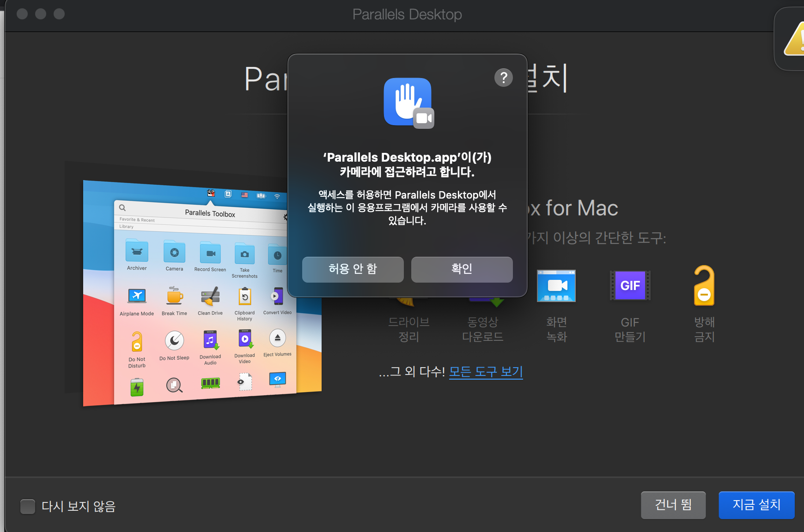Click the Library label in Toolbox preview
804x532 pixels.
[126, 226]
